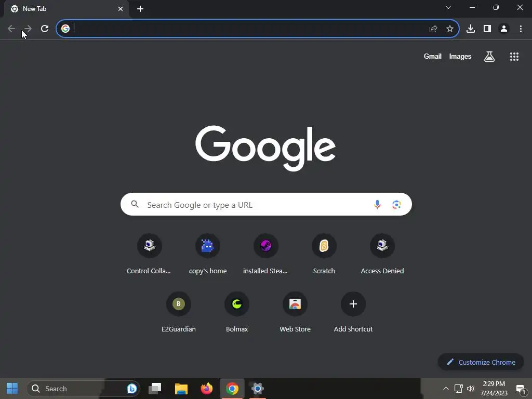The height and width of the screenshot is (399, 532).
Task: Open the Google apps grid
Action: [x=514, y=56]
